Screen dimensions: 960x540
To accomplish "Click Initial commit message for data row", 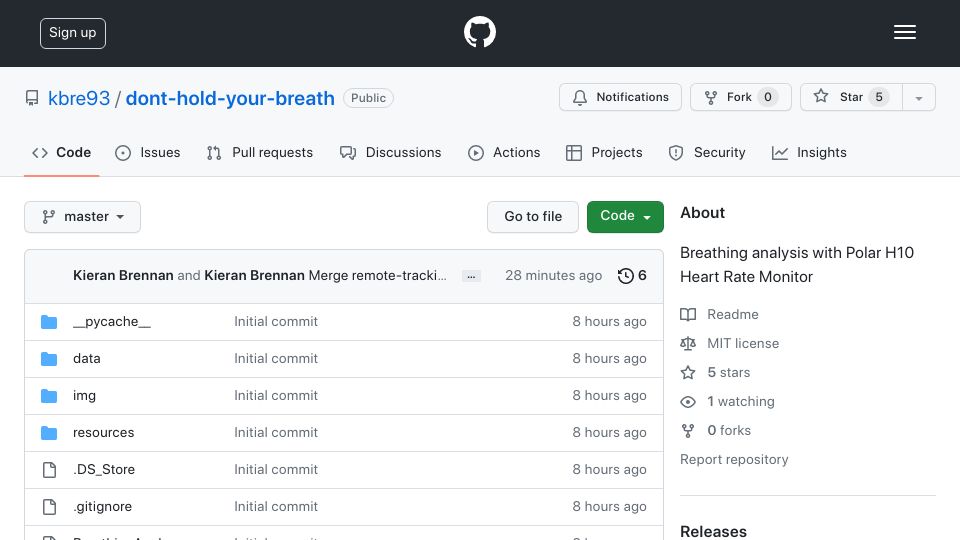I will [276, 359].
